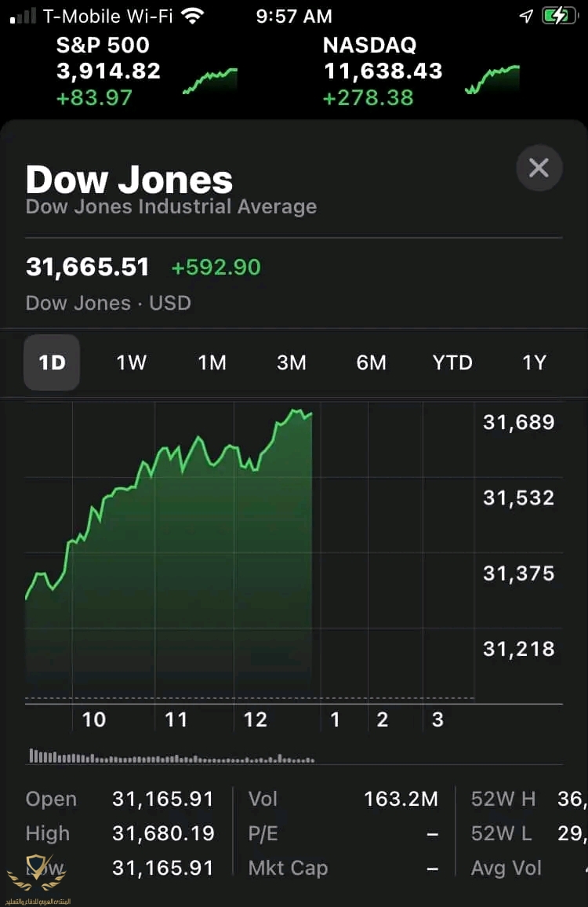
Task: Tap the location arrow icon
Action: pos(526,16)
